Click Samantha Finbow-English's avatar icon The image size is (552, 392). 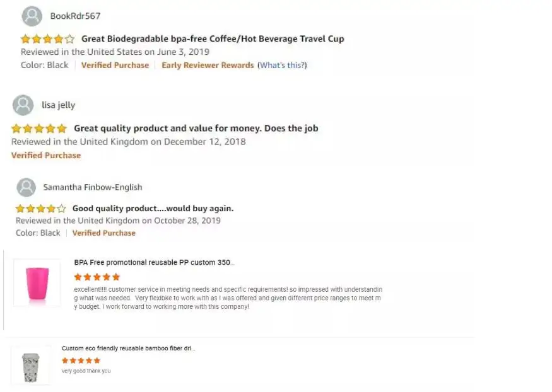coord(26,187)
